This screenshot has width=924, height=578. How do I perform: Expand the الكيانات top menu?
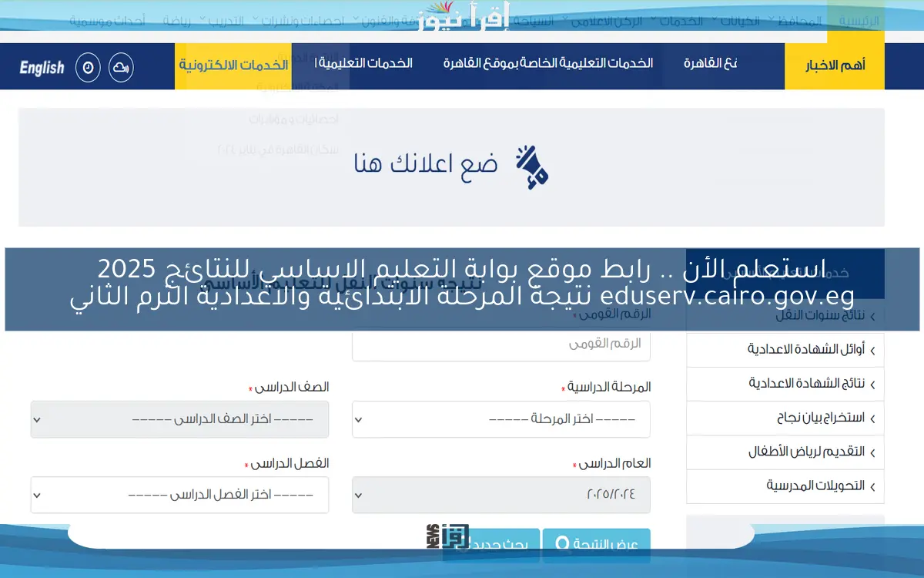point(738,21)
